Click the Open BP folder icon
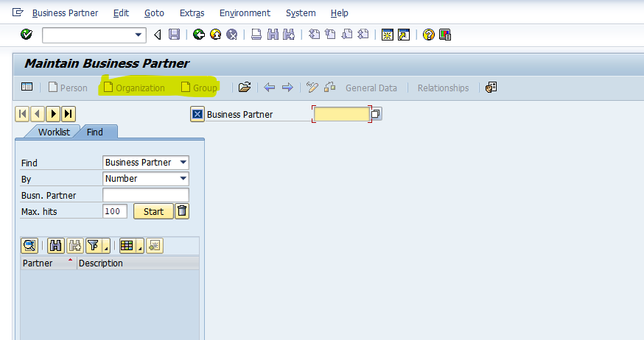Viewport: 644px width, 340px height. (245, 87)
